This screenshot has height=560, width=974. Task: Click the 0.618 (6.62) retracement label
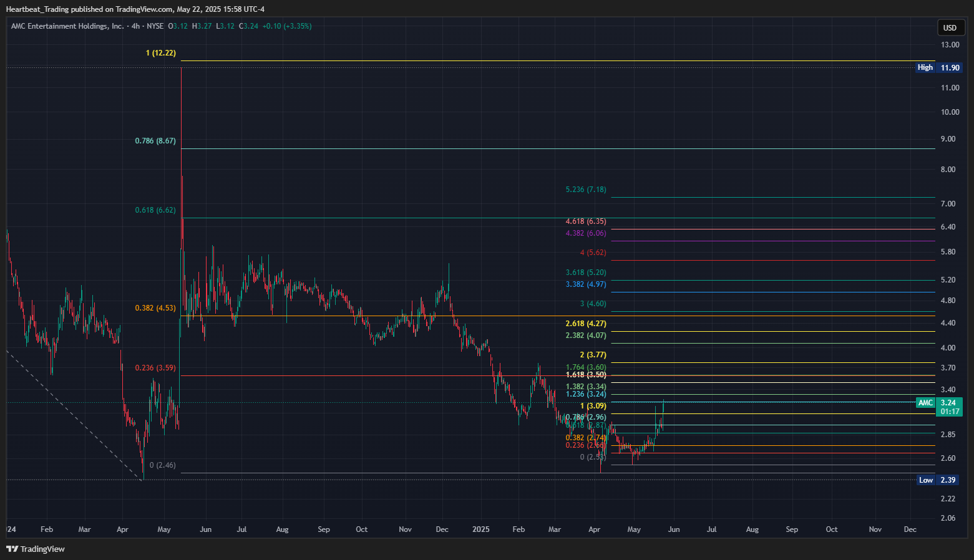tap(155, 210)
